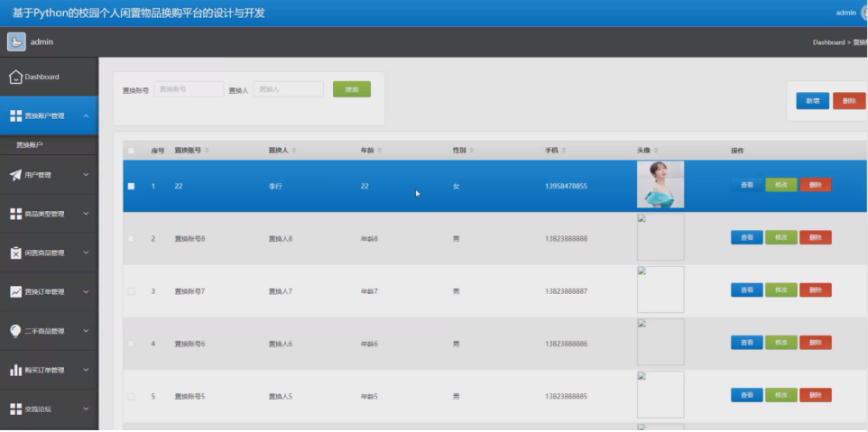Viewport: 868px width, 432px height.
Task: Open Dashboard home icon in sidebar
Action: 15,77
